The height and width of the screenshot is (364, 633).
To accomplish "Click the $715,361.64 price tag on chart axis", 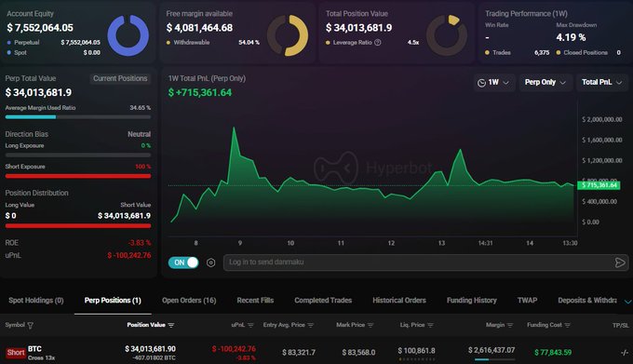I will pyautogui.click(x=599, y=185).
